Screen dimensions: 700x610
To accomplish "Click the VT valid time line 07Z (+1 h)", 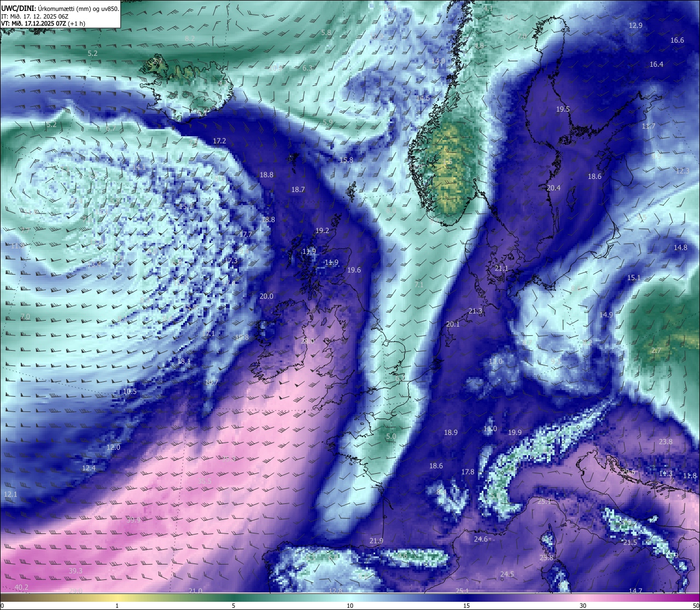I will pos(43,24).
